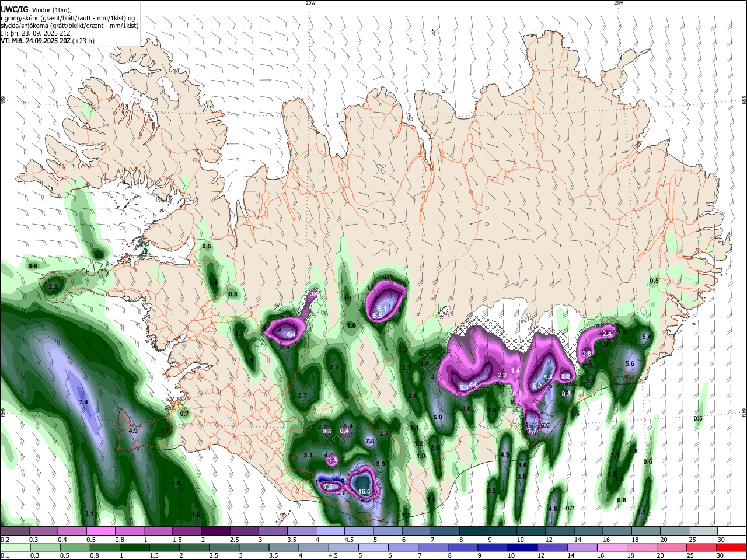Image resolution: width=747 pixels, height=560 pixels.
Task: Click the 10 label of the rain legend
Action: click(x=511, y=556)
